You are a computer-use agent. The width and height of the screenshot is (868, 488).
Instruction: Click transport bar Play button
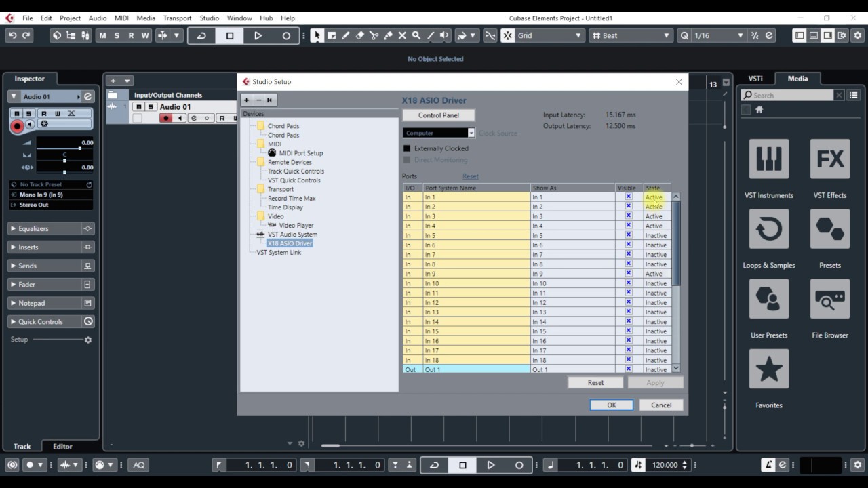coord(491,465)
